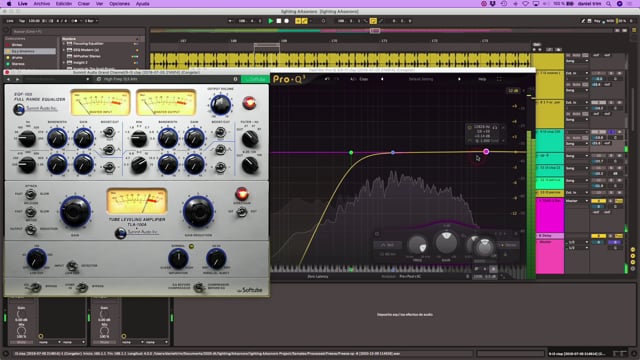Image resolution: width=640 pixels, height=360 pixels.
Task: Open the Ayuda menu
Action: tap(142, 4)
